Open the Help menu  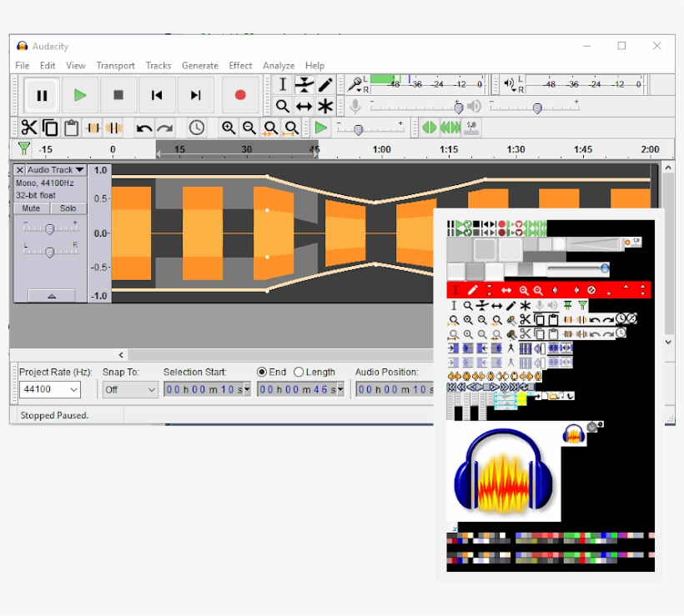pos(314,65)
